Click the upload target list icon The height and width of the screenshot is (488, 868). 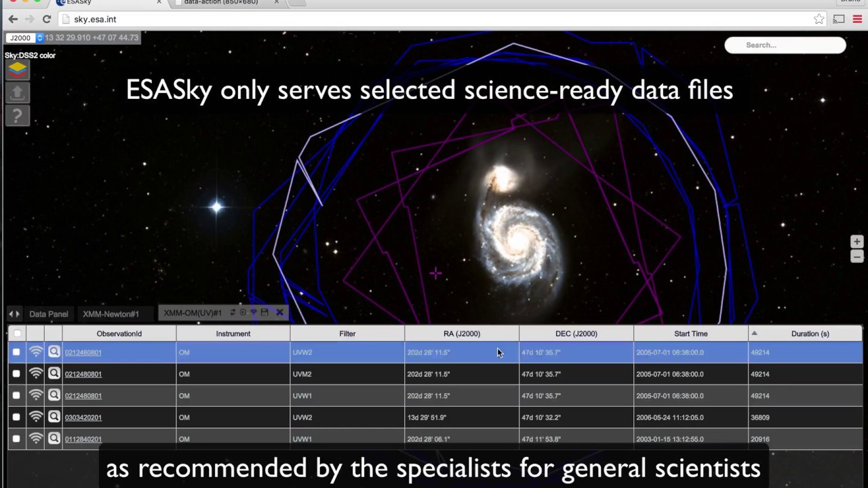18,93
